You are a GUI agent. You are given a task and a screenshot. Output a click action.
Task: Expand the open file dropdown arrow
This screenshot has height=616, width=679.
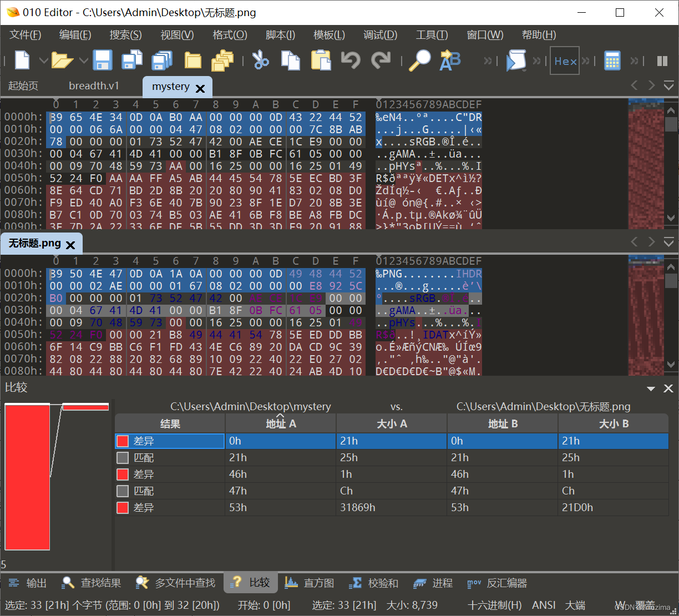pyautogui.click(x=83, y=61)
